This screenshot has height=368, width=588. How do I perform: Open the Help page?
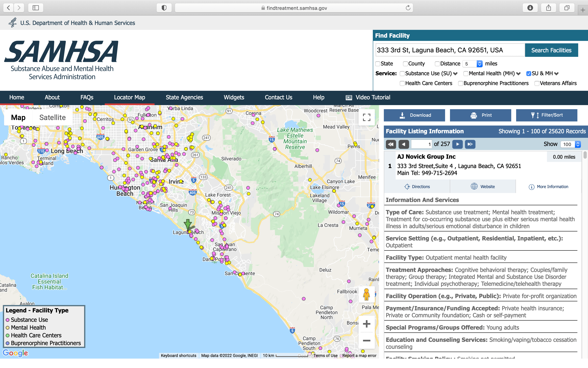318,97
